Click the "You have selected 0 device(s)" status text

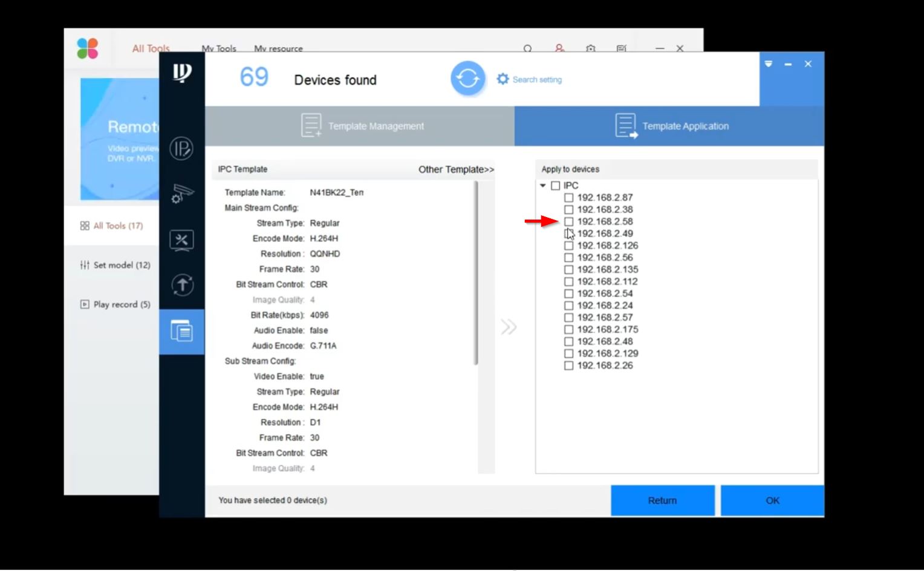(x=273, y=500)
